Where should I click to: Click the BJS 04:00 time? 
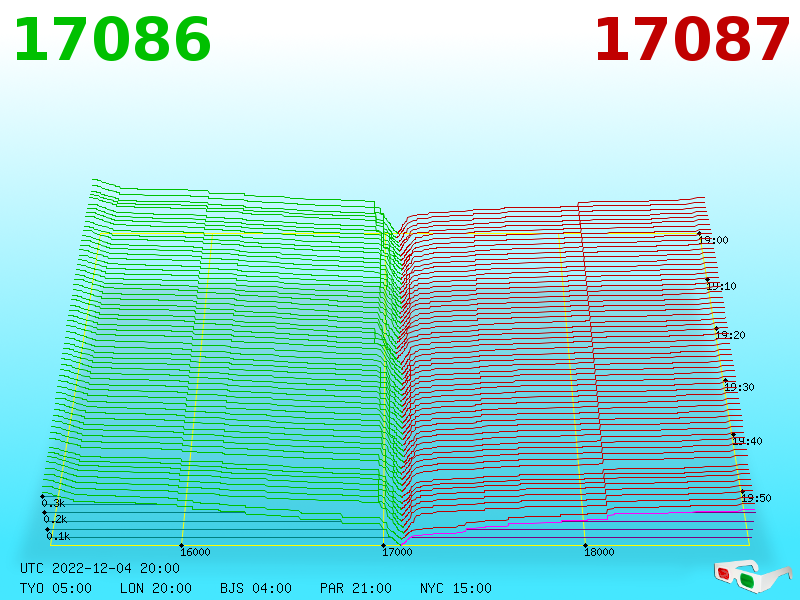(256, 588)
